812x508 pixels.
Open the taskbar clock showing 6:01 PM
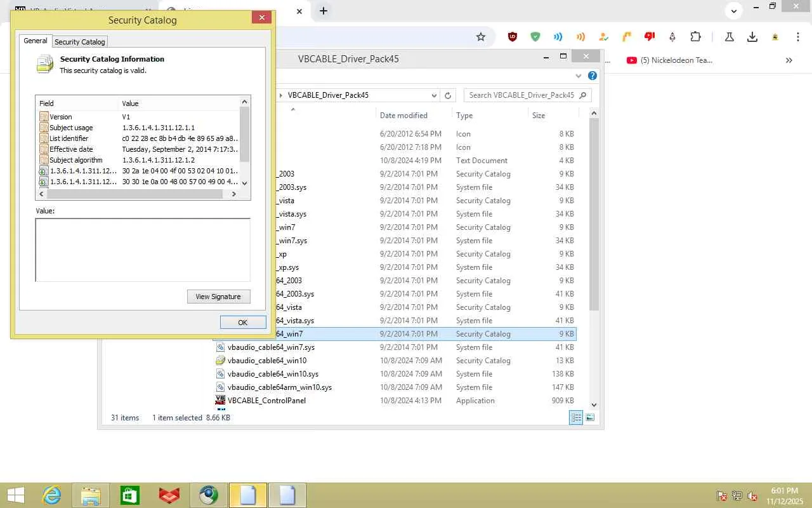[x=784, y=496]
